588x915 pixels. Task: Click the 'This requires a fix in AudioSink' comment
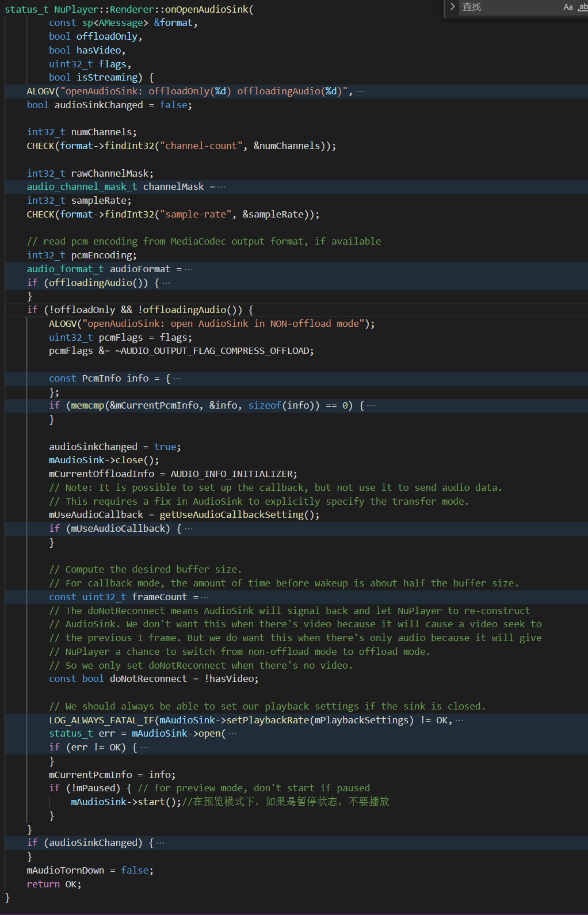(x=259, y=502)
